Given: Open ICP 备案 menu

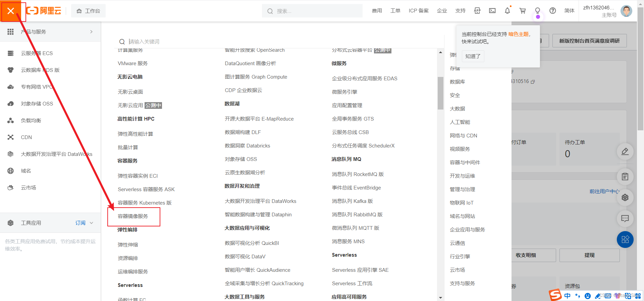Looking at the screenshot, I should point(419,11).
